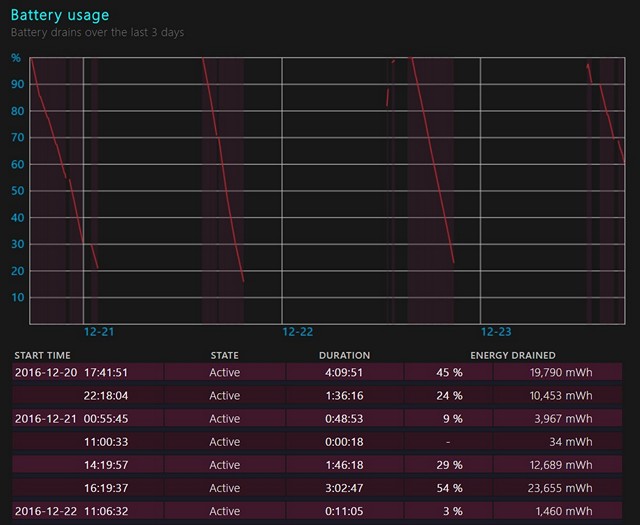The width and height of the screenshot is (640, 525).
Task: Click the '54 %' energy drained cell
Action: coord(449,488)
